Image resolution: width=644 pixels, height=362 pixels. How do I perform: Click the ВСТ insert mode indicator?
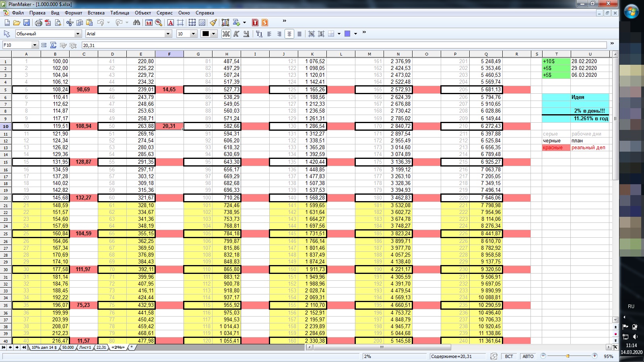click(509, 356)
